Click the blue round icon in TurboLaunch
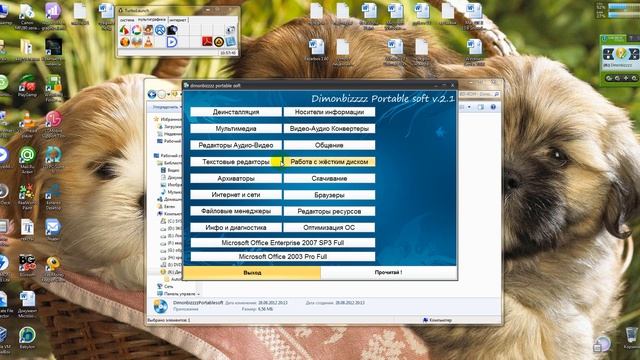This screenshot has height=360, width=640. (x=160, y=30)
